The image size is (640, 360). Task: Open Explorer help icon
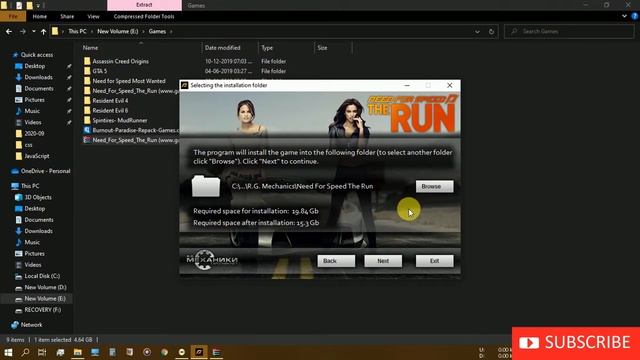click(635, 16)
